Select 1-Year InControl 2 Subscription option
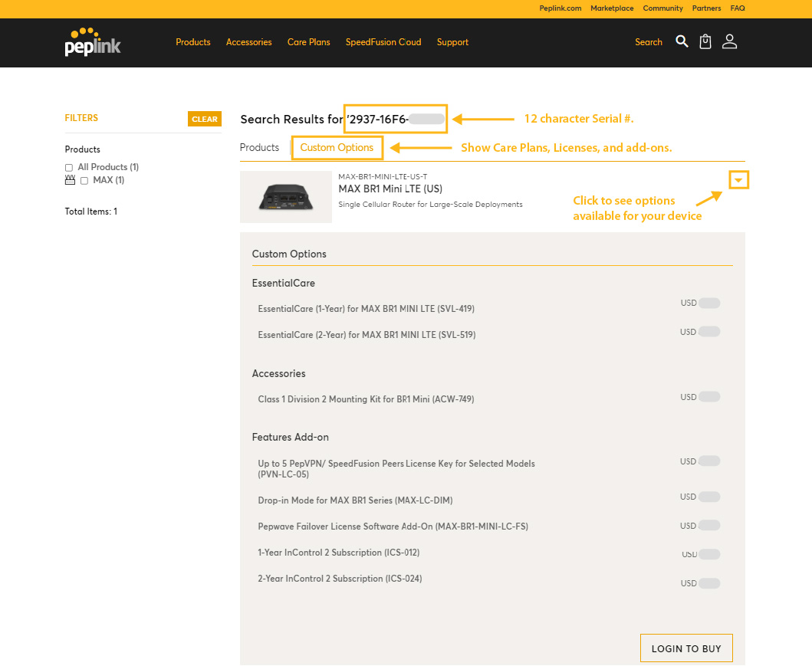The image size is (812, 666). tap(339, 553)
